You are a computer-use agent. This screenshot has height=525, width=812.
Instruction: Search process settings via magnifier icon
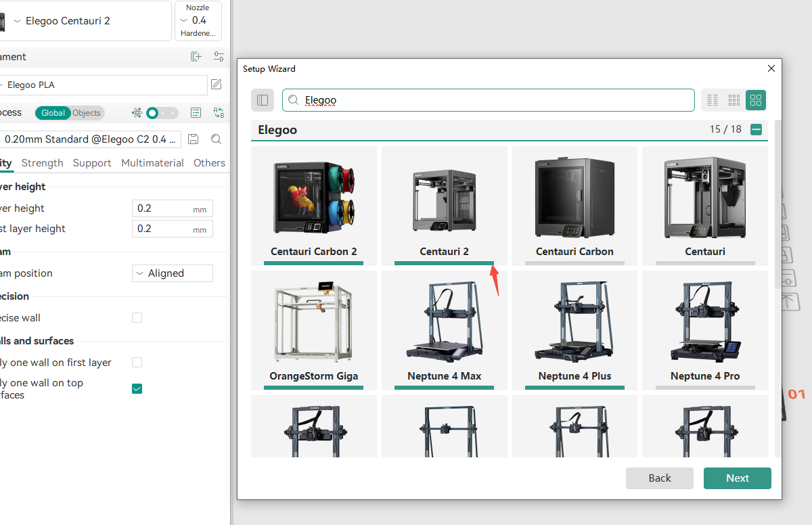216,139
